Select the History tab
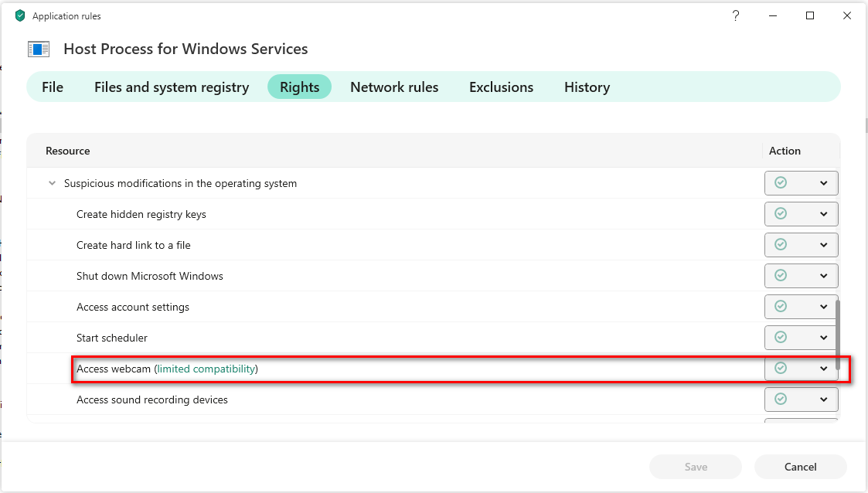This screenshot has width=868, height=493. tap(587, 87)
